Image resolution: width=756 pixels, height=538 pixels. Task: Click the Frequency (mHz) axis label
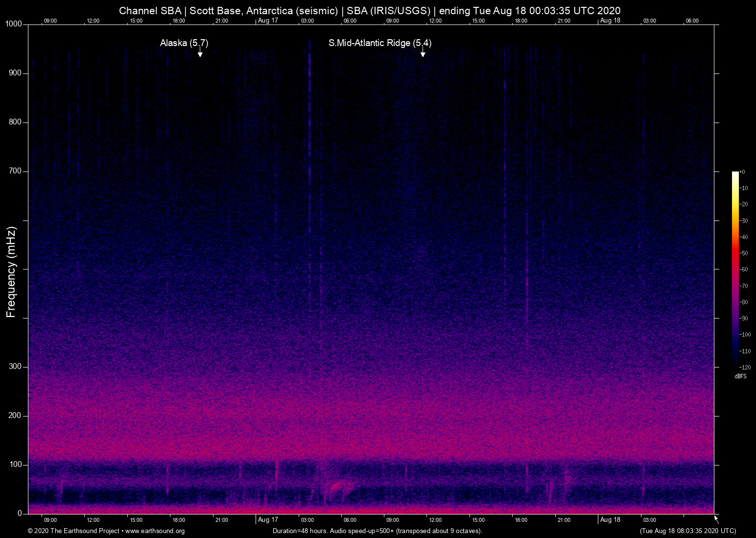coord(11,272)
